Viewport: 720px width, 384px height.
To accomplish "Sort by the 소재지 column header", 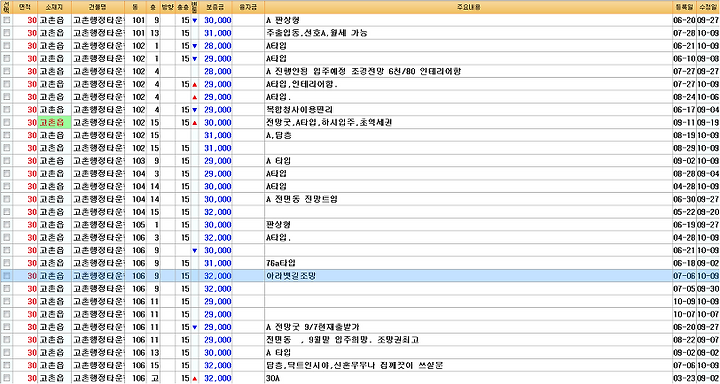I will click(x=54, y=7).
